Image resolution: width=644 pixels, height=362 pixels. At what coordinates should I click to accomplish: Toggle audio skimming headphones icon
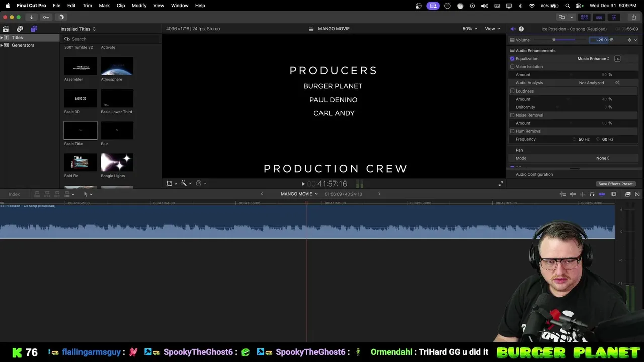click(592, 194)
